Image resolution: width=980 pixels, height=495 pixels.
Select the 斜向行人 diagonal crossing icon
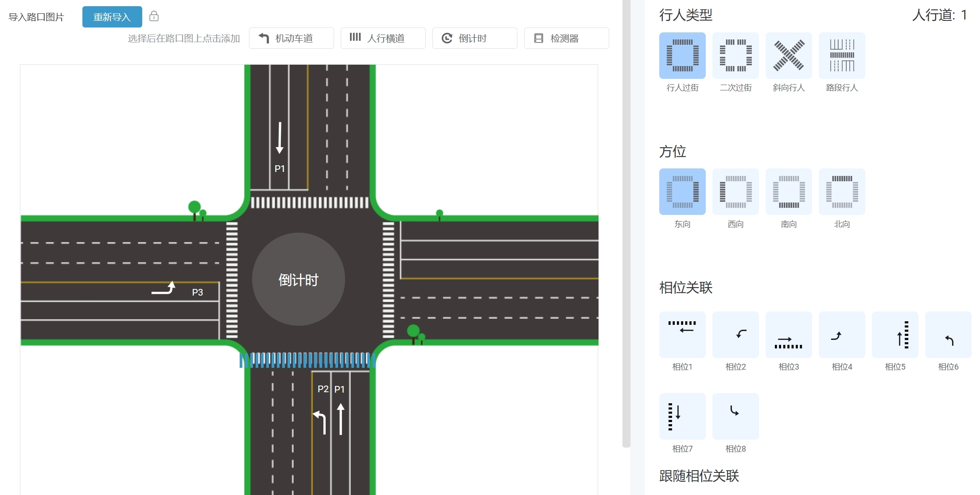pos(789,55)
